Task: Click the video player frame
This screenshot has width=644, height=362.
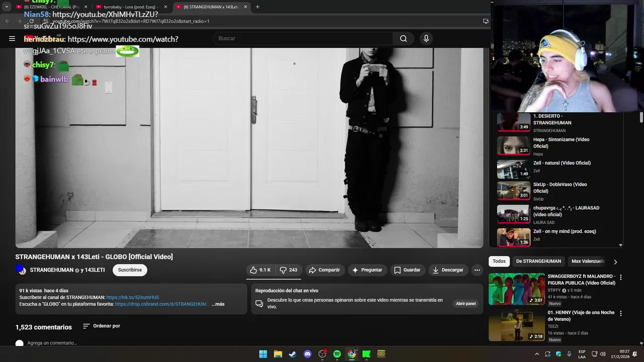Action: (x=249, y=148)
